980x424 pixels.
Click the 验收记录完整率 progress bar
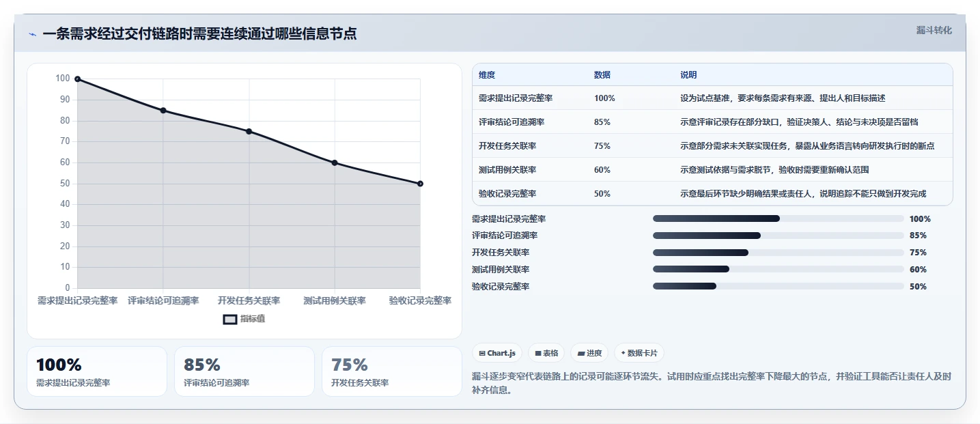click(779, 287)
